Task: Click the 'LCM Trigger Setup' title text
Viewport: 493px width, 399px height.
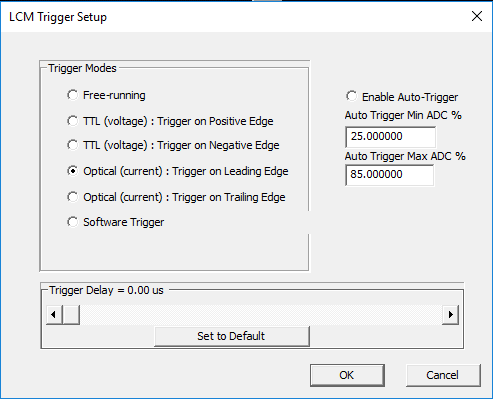Action: (x=58, y=17)
